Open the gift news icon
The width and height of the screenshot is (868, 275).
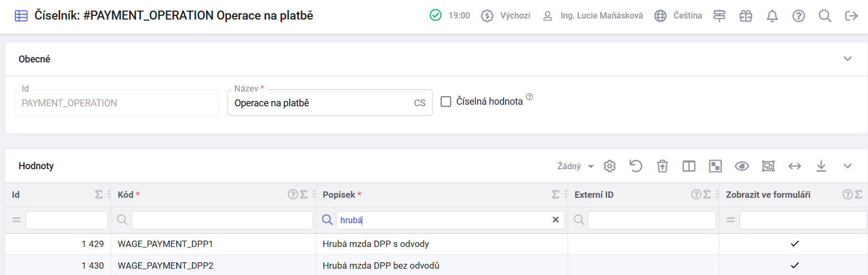tap(746, 16)
